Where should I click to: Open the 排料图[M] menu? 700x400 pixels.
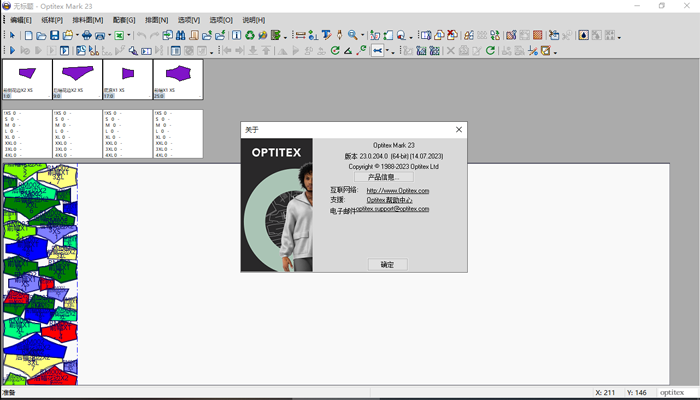[x=88, y=20]
